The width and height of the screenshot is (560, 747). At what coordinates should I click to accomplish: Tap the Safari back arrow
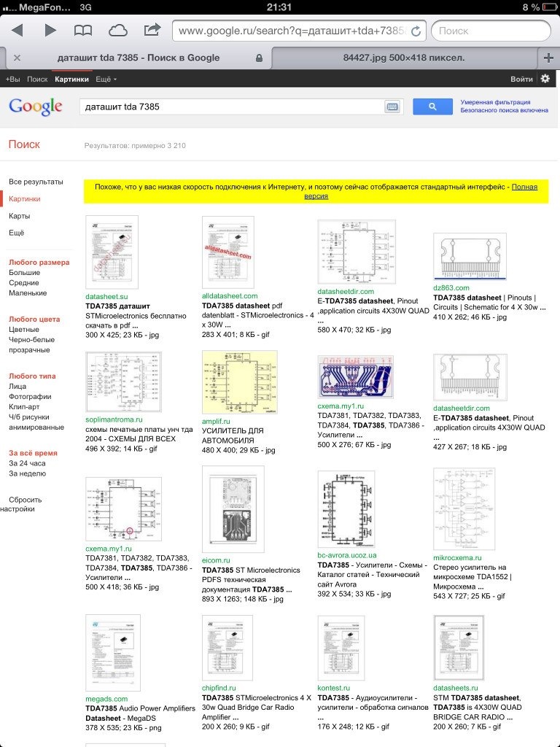click(17, 31)
